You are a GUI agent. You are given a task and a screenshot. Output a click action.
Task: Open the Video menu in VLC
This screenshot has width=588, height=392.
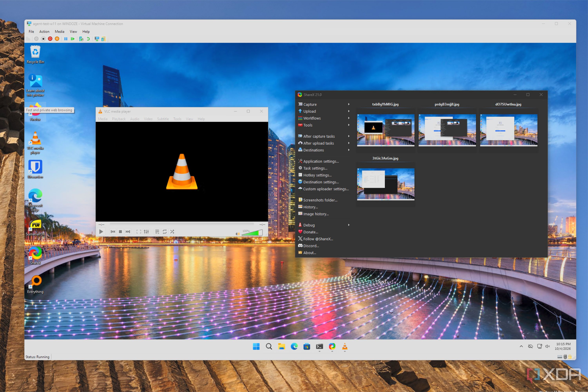click(148, 119)
